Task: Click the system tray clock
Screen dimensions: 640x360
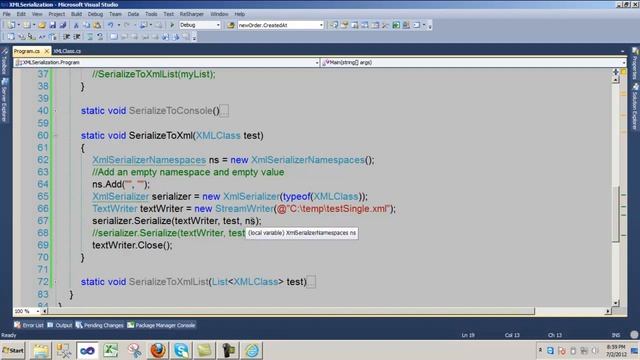Action: (x=616, y=350)
